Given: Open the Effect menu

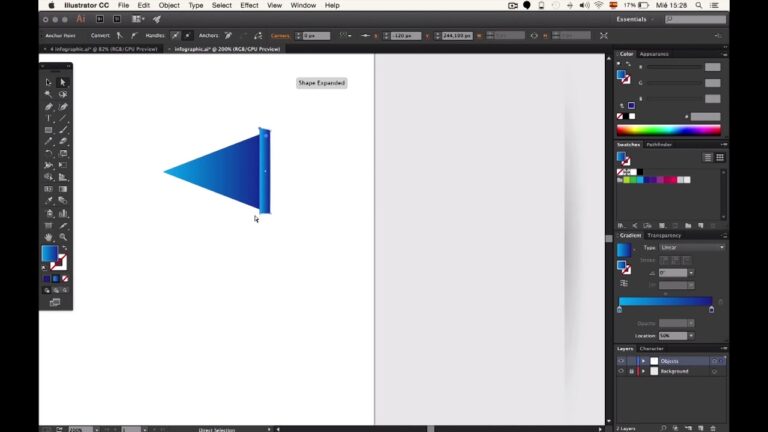Looking at the screenshot, I should pos(249,5).
